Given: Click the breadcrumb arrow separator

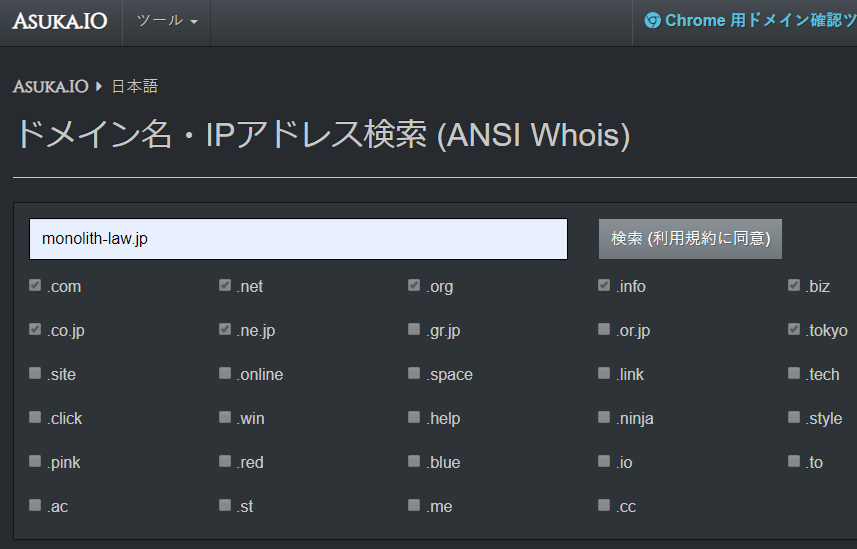Looking at the screenshot, I should coord(99,86).
